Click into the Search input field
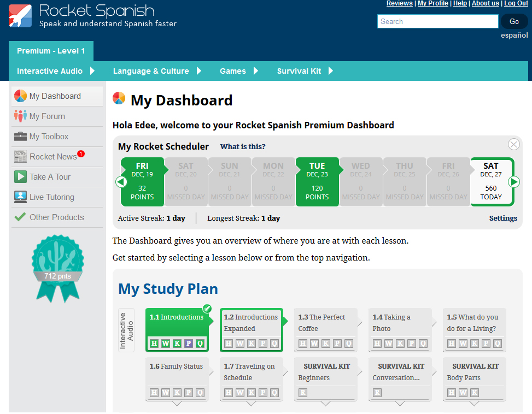Viewport: 532px width, 414px height. [x=437, y=21]
